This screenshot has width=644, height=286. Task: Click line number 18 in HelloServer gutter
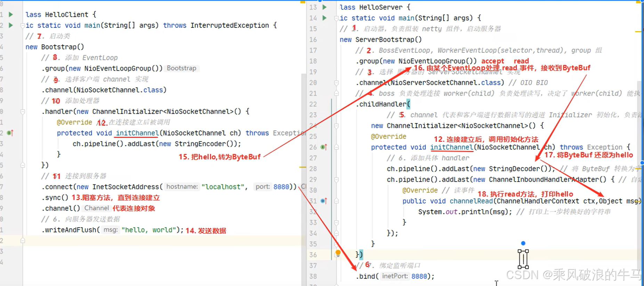313,61
